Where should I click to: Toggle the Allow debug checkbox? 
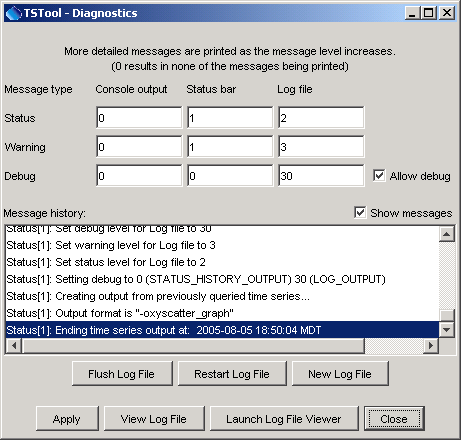pyautogui.click(x=379, y=176)
